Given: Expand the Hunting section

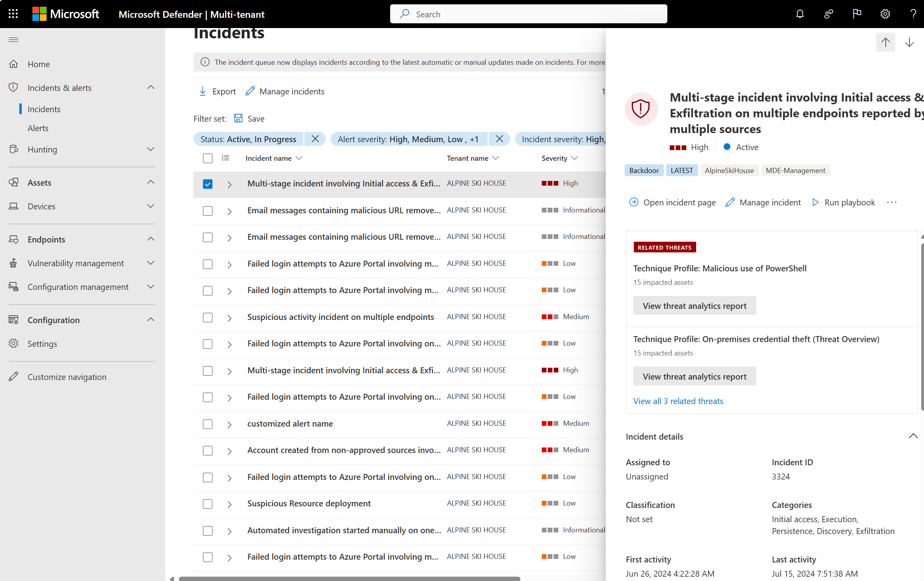Looking at the screenshot, I should point(150,149).
